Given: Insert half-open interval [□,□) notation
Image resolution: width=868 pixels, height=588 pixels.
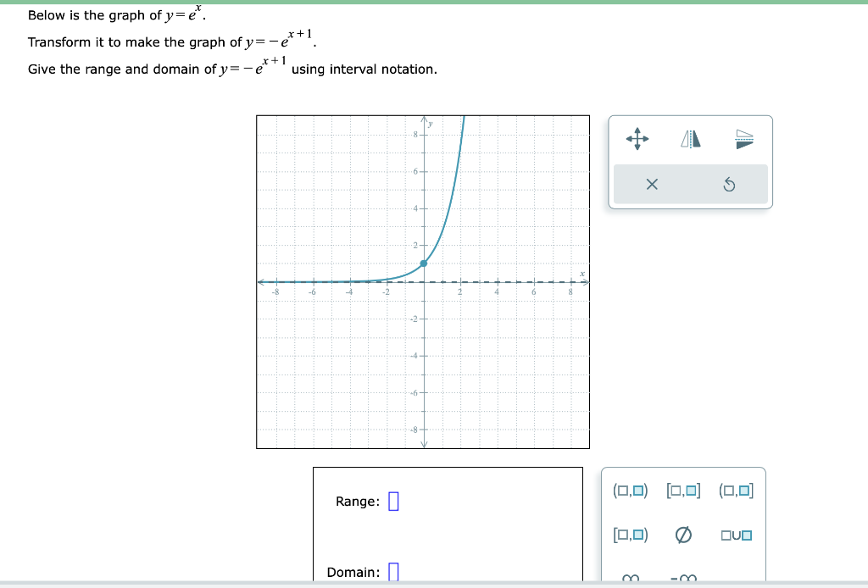Looking at the screenshot, I should click(630, 535).
